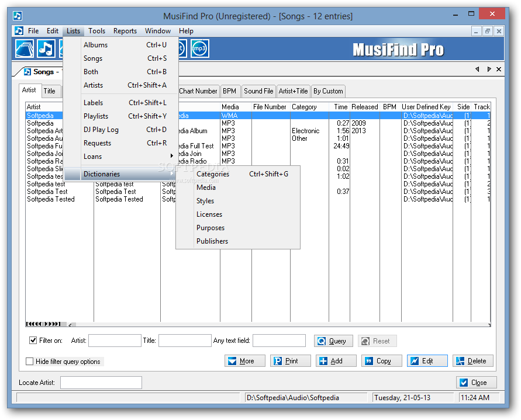Viewport: 521px width, 420px height.
Task: Focus the Locate Artist input field
Action: [x=101, y=383]
